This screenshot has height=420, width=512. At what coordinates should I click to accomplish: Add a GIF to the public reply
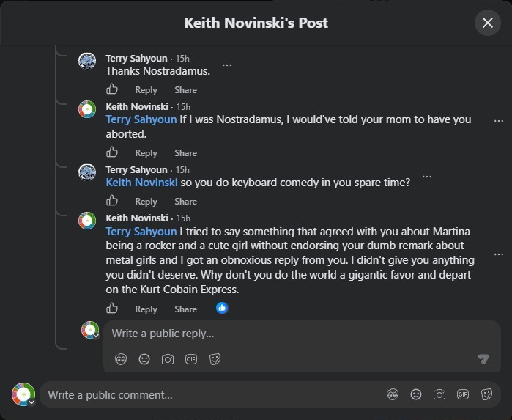coord(191,359)
